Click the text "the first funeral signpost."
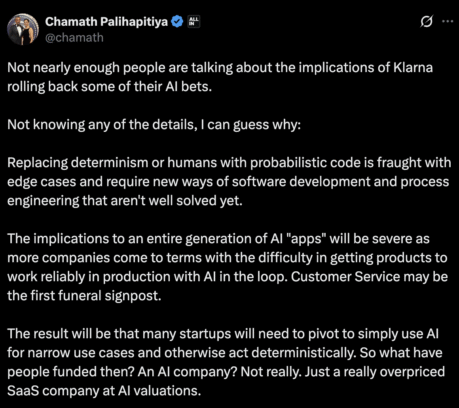 tap(84, 296)
